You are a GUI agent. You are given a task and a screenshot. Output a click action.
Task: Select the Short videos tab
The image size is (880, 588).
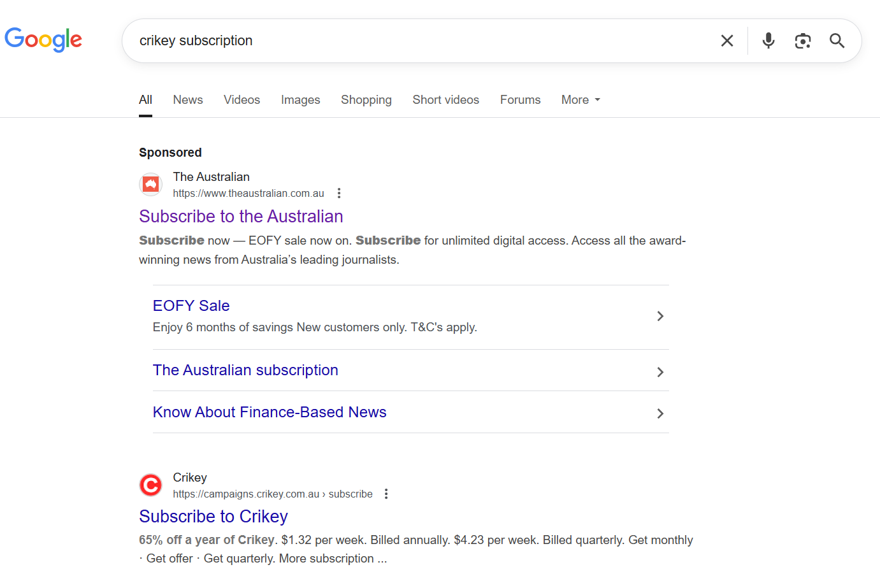[x=446, y=100]
